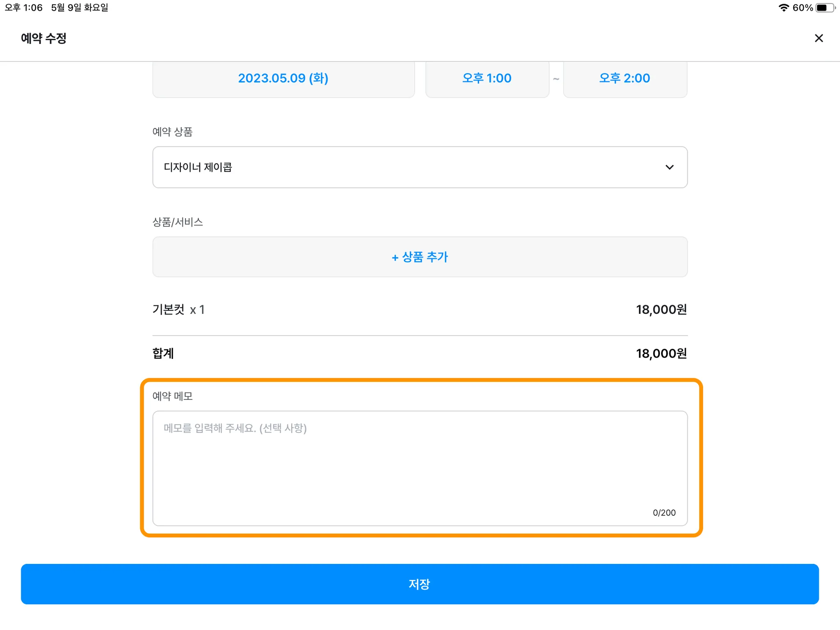Change the end time 오후 2:00
Viewport: 840px width, 630px height.
pyautogui.click(x=625, y=78)
